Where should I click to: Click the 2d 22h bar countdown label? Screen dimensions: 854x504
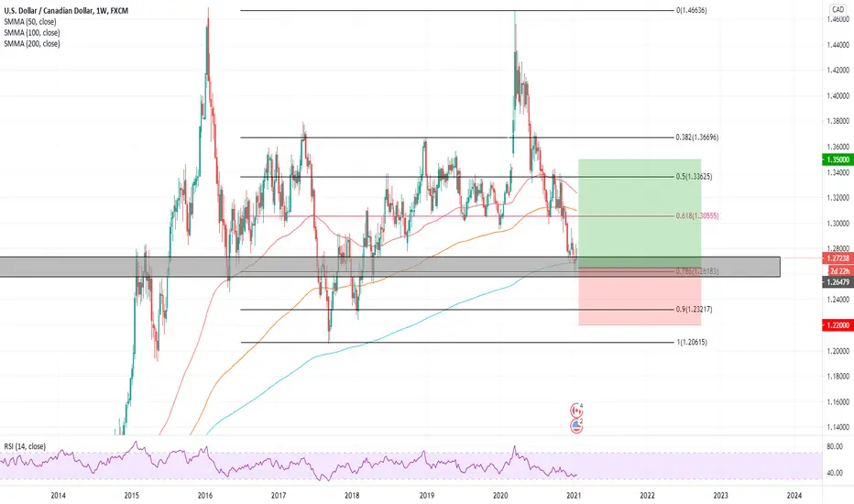click(x=840, y=271)
